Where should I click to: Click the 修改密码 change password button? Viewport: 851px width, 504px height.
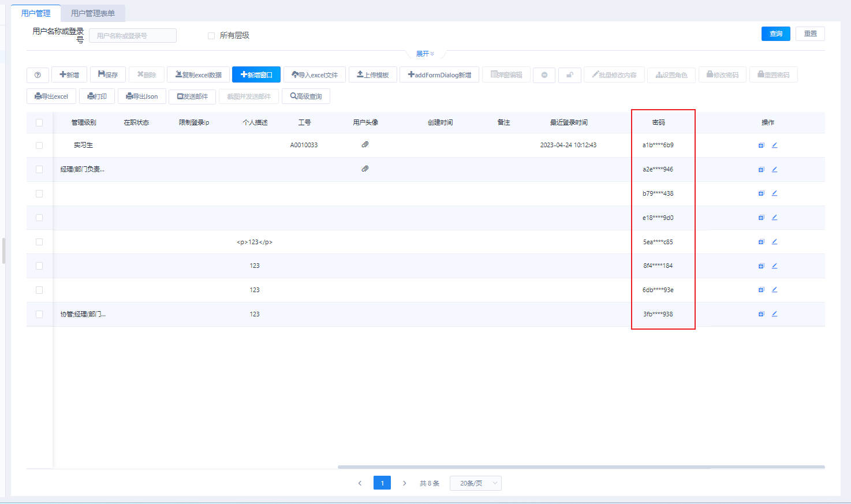(x=723, y=75)
